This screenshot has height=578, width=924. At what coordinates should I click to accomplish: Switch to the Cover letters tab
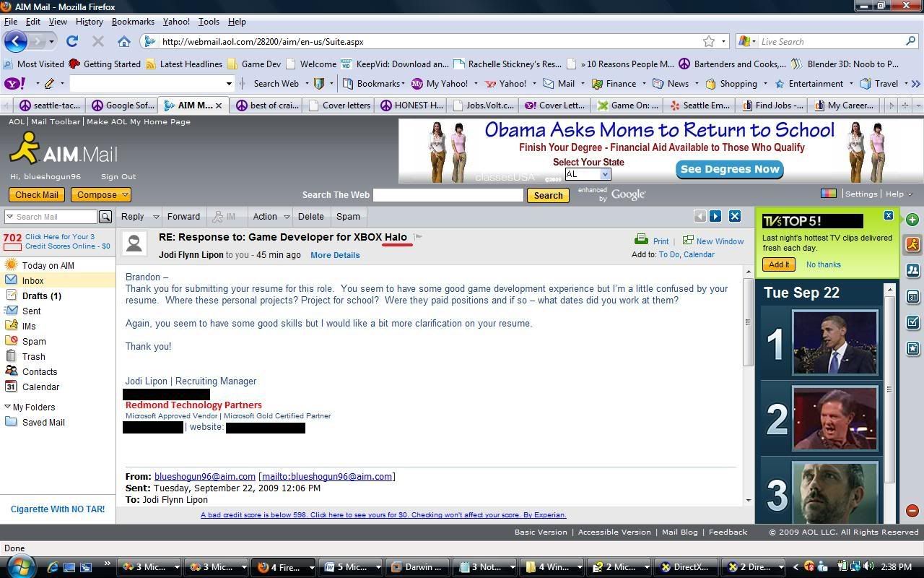coord(339,105)
